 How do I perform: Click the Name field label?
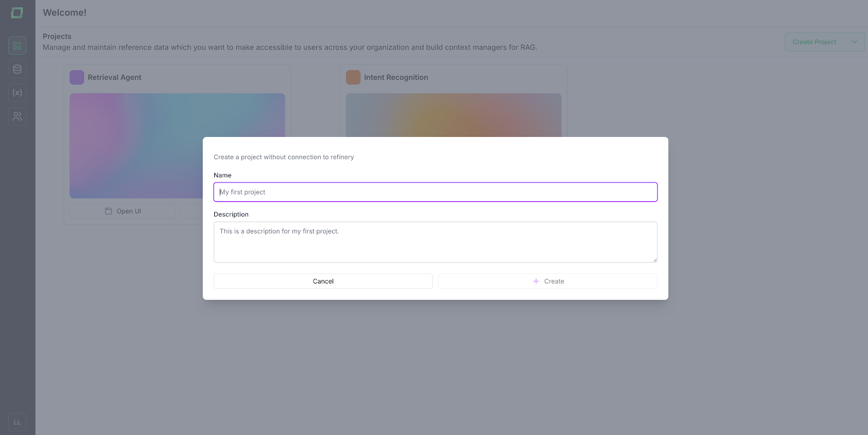click(222, 175)
